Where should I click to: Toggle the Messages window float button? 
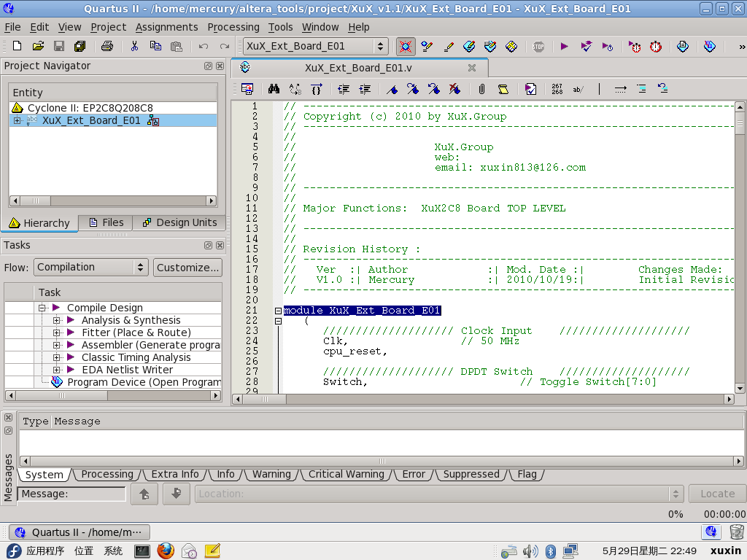[8, 430]
